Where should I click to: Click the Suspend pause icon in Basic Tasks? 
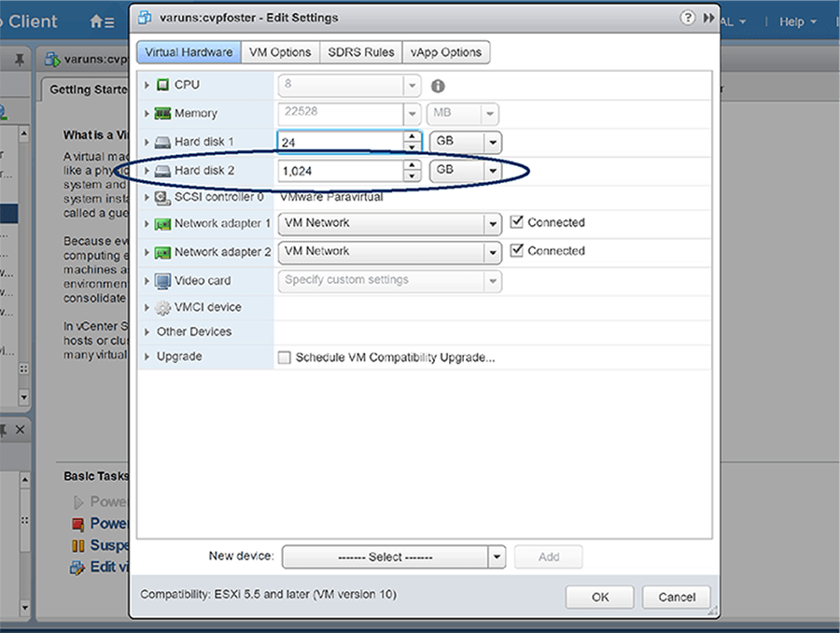[78, 545]
